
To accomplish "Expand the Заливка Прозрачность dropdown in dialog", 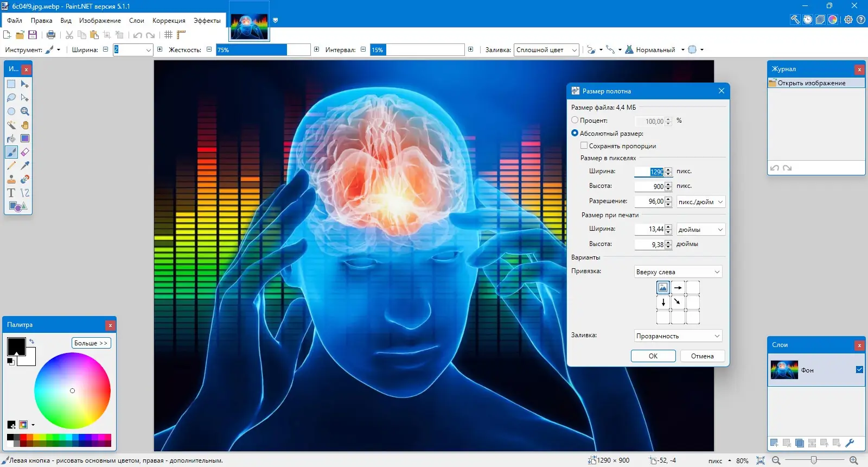I will pos(678,336).
